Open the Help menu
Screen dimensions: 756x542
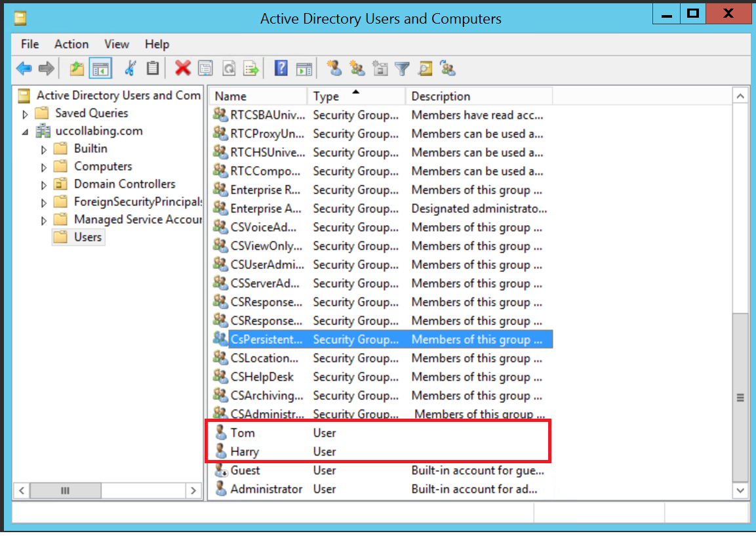157,44
